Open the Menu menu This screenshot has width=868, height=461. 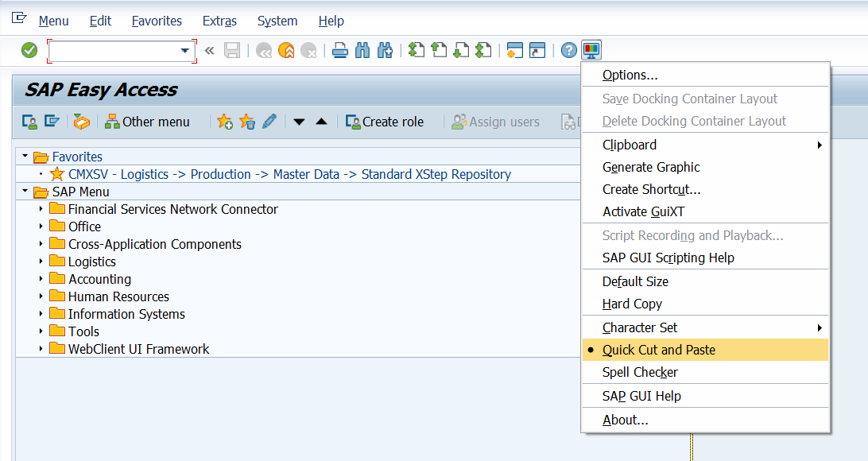click(x=54, y=21)
